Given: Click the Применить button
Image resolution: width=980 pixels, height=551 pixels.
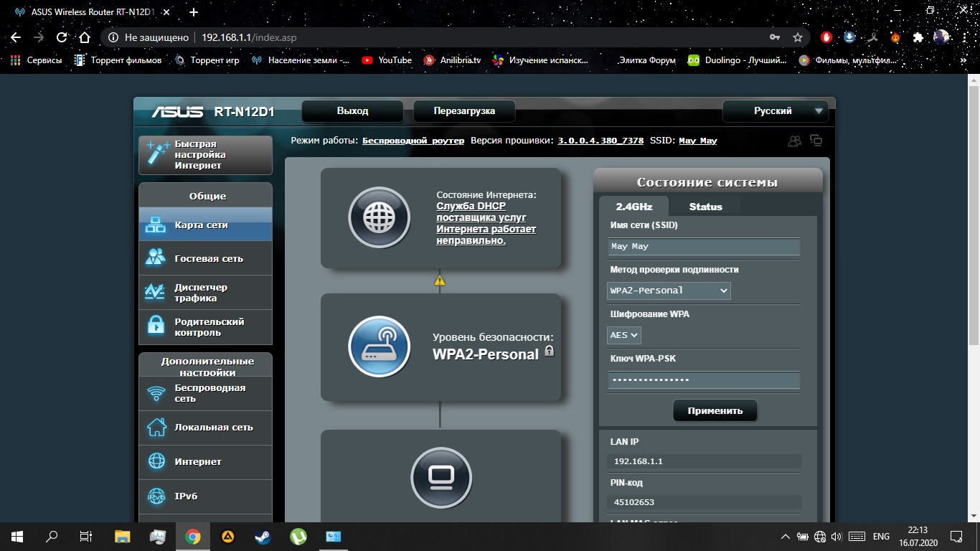Looking at the screenshot, I should click(x=715, y=411).
